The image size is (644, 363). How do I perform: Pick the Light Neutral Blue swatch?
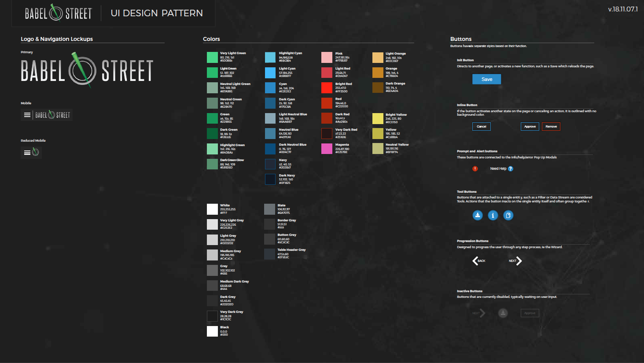click(270, 118)
